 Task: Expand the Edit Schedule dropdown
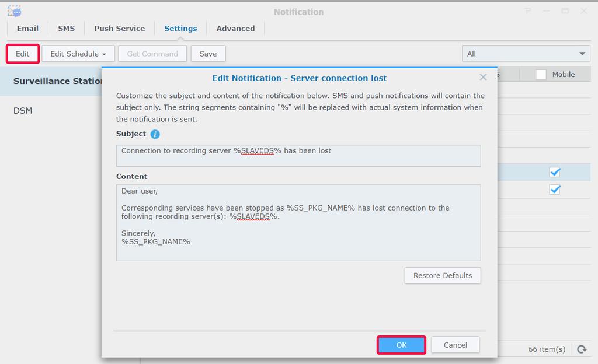(78, 54)
